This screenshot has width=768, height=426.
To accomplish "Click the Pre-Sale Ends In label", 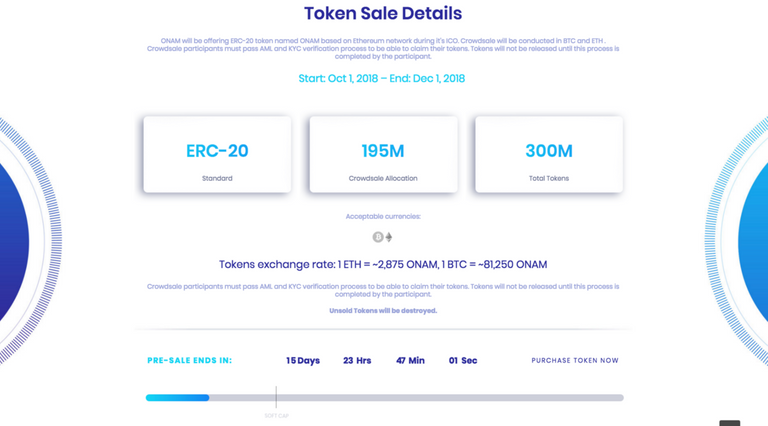I will pyautogui.click(x=189, y=360).
